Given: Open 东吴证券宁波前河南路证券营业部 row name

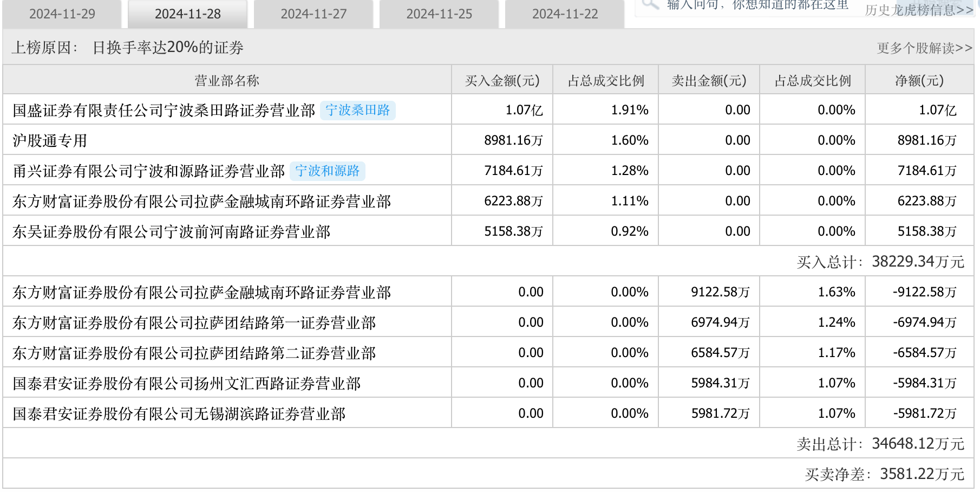Looking at the screenshot, I should [172, 232].
